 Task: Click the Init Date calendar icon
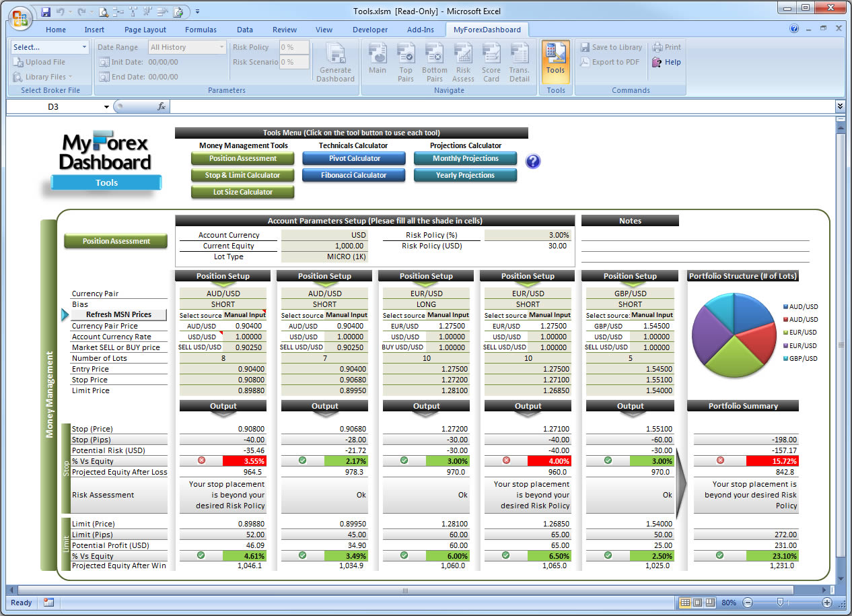click(x=104, y=62)
